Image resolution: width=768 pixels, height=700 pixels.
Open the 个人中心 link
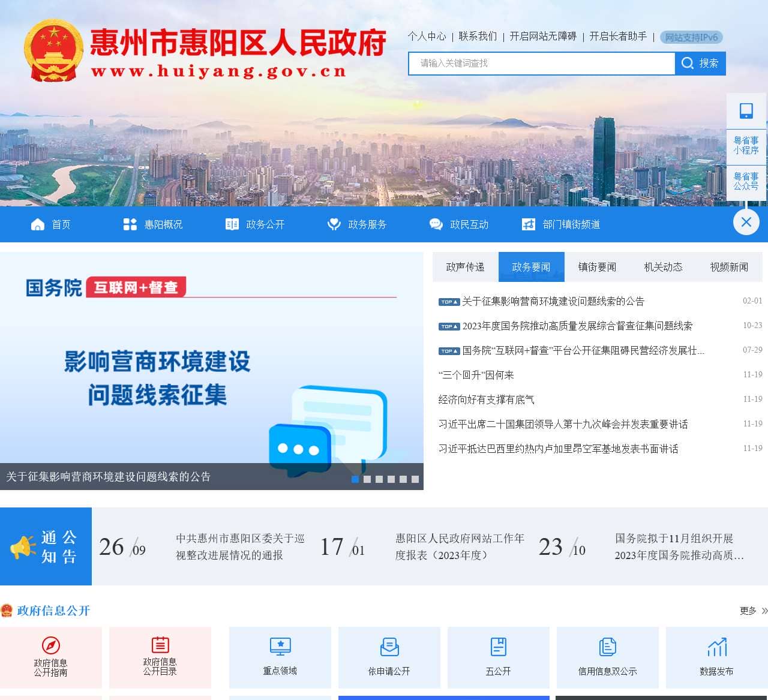tap(427, 37)
